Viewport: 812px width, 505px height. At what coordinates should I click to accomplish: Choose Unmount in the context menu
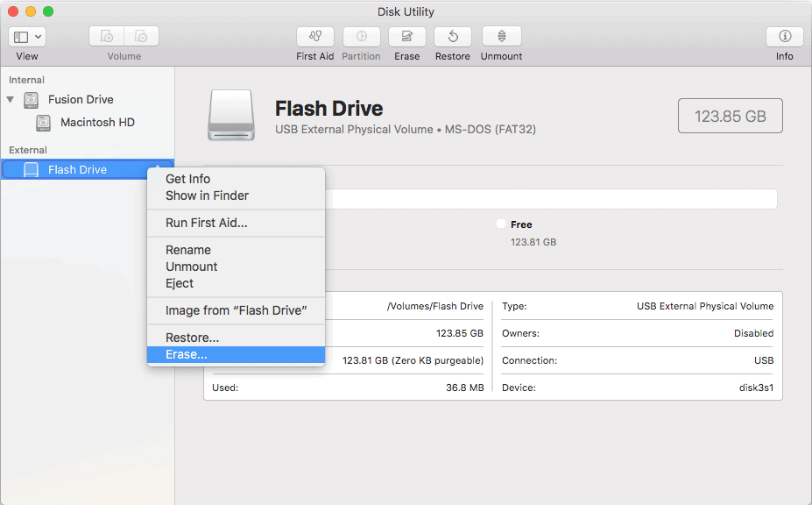[x=237, y=267]
